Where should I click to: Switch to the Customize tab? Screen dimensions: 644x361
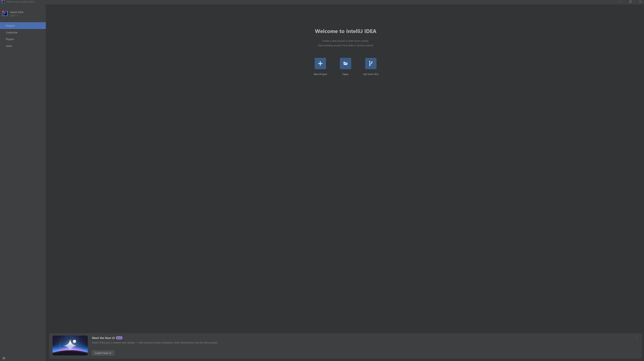(23, 32)
